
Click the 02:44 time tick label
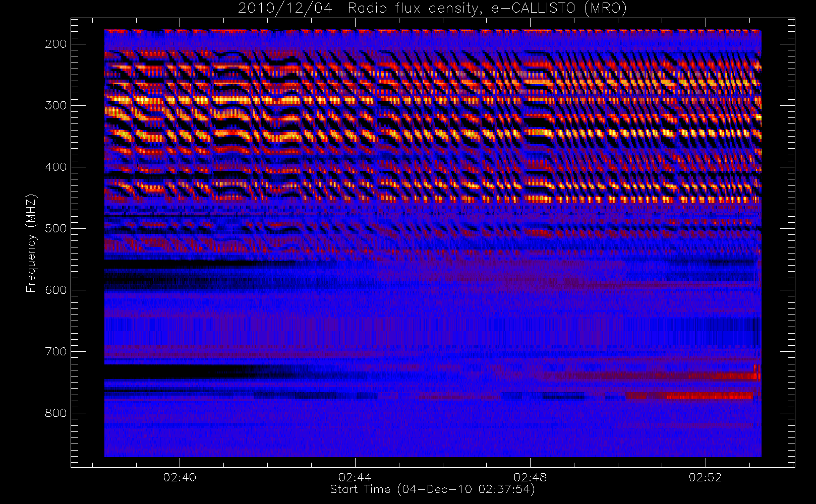click(355, 477)
